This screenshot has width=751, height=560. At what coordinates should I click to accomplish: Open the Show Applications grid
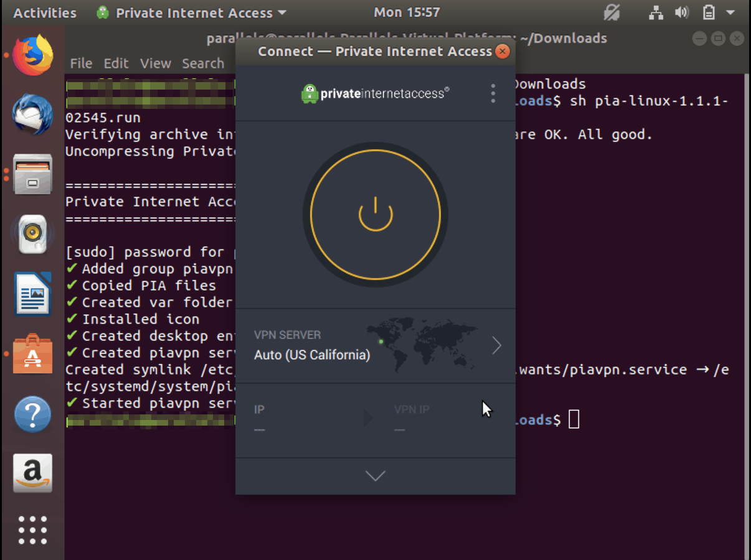pos(32,531)
